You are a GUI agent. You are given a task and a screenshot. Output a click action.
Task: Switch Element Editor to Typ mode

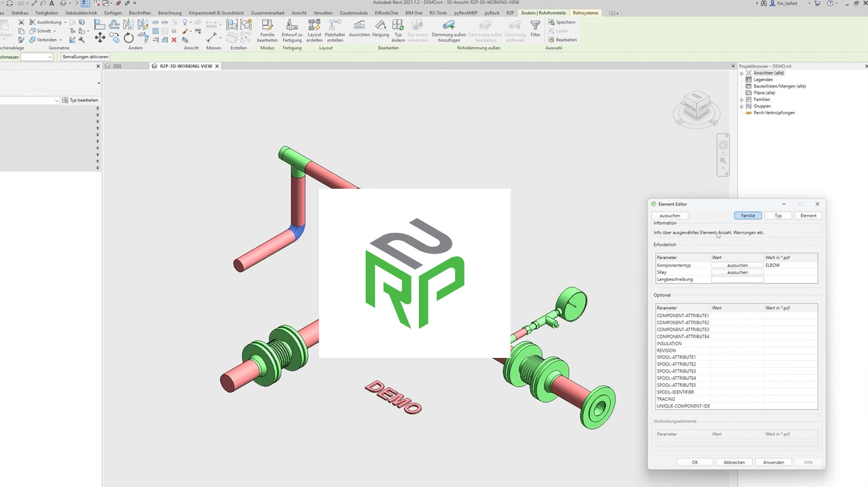click(x=778, y=216)
